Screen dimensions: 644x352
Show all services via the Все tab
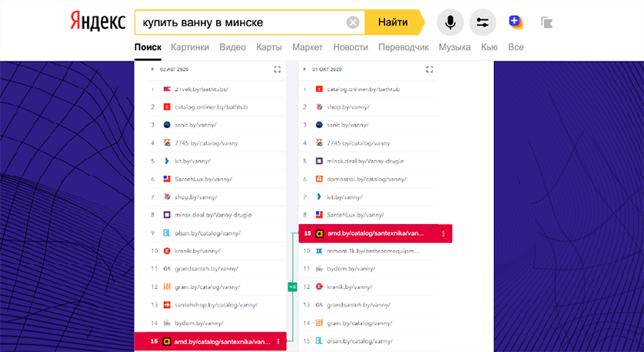point(515,47)
